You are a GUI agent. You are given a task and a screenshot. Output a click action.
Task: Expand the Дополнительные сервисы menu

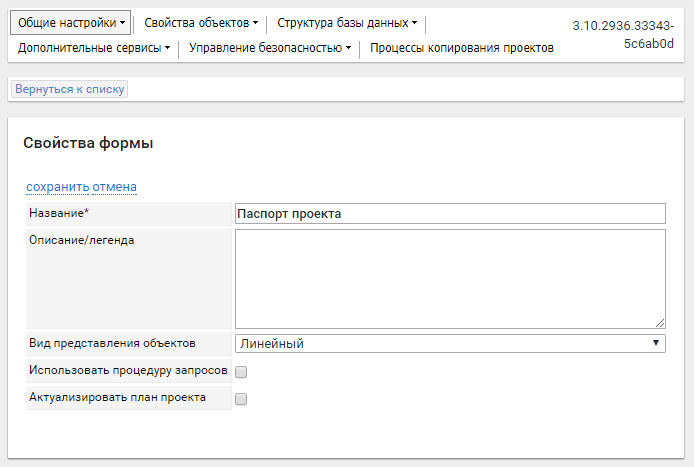pos(93,47)
